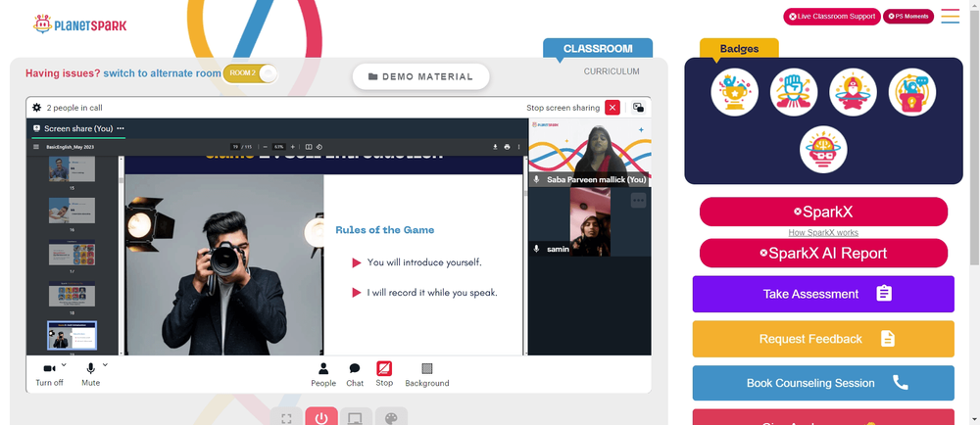Click Take Assessment button
The image size is (980, 425).
pyautogui.click(x=823, y=294)
